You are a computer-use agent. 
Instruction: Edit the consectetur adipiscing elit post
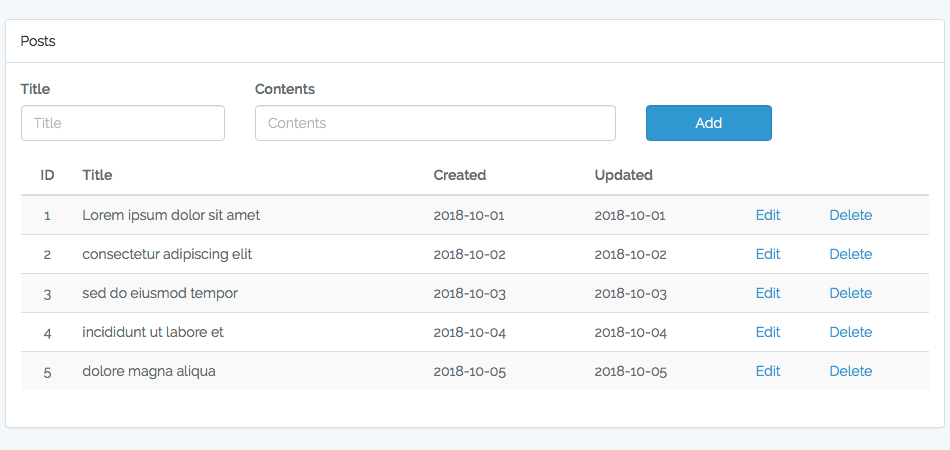[x=768, y=254]
